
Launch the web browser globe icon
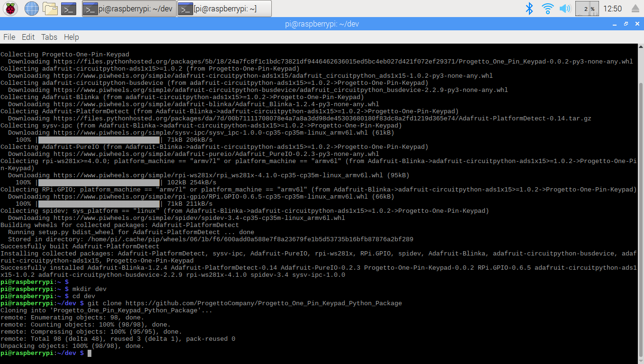tap(31, 9)
